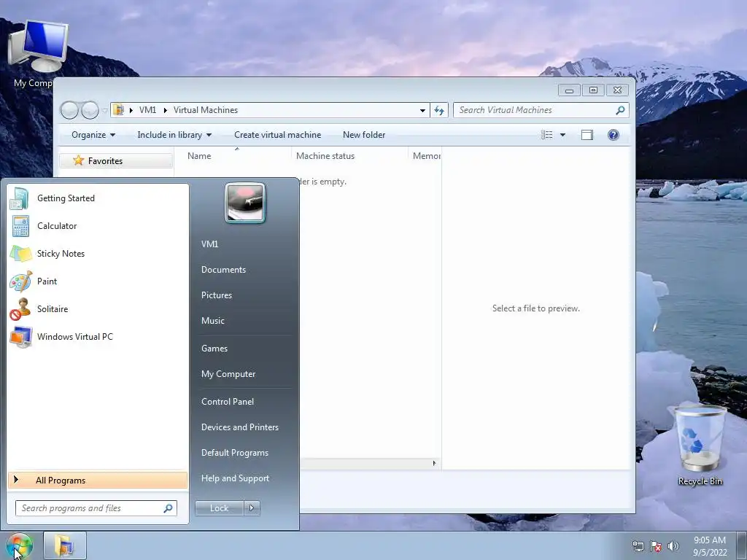Open Include in library dropdown

click(x=174, y=135)
